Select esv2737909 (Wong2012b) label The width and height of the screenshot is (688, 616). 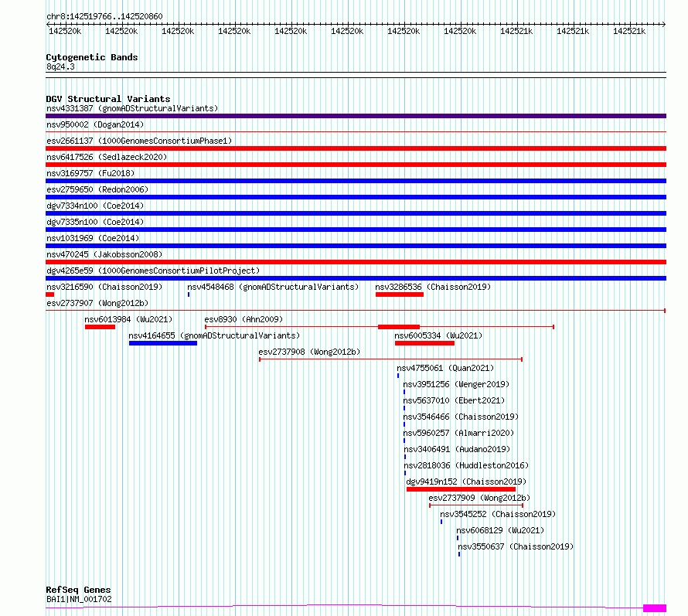tap(479, 498)
